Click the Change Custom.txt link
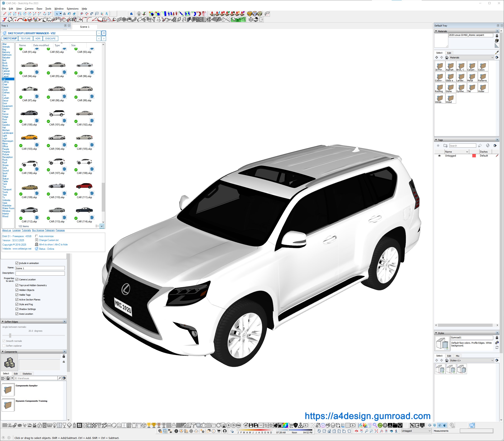Image resolution: width=504 pixels, height=441 pixels. pos(48,240)
